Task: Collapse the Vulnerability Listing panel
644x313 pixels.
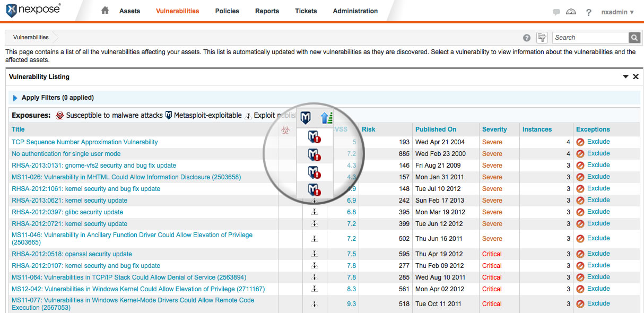Action: [x=625, y=77]
